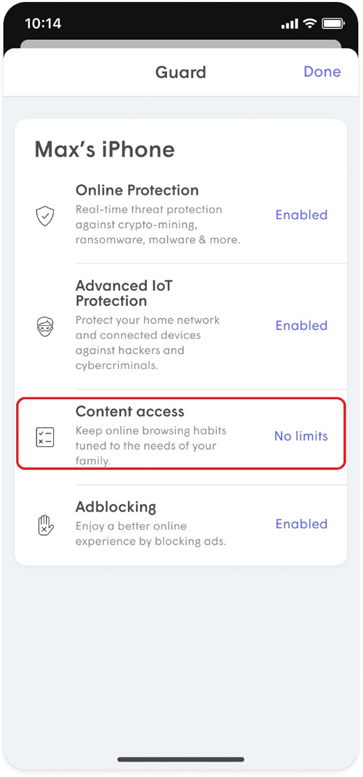Toggle Online Protection Enabled status
The image size is (363, 777).
click(302, 215)
